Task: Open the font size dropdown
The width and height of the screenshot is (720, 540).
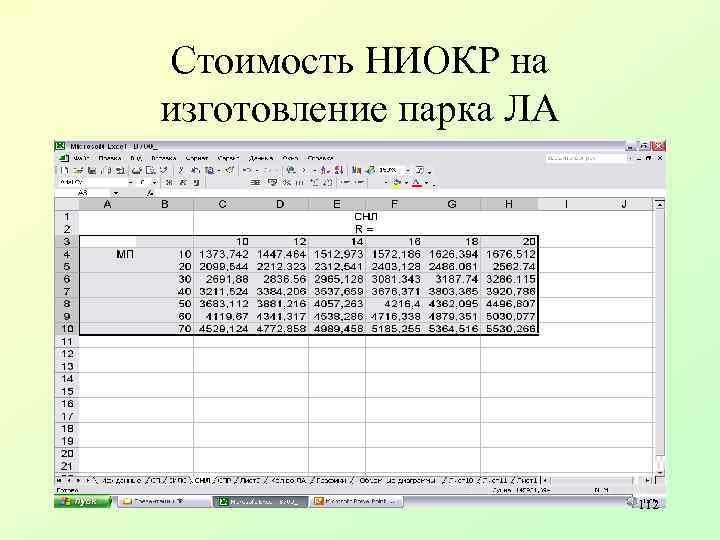Action: point(155,183)
